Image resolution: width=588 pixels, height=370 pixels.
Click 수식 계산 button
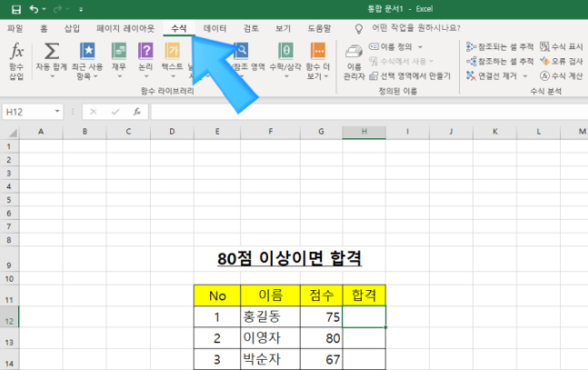(562, 76)
